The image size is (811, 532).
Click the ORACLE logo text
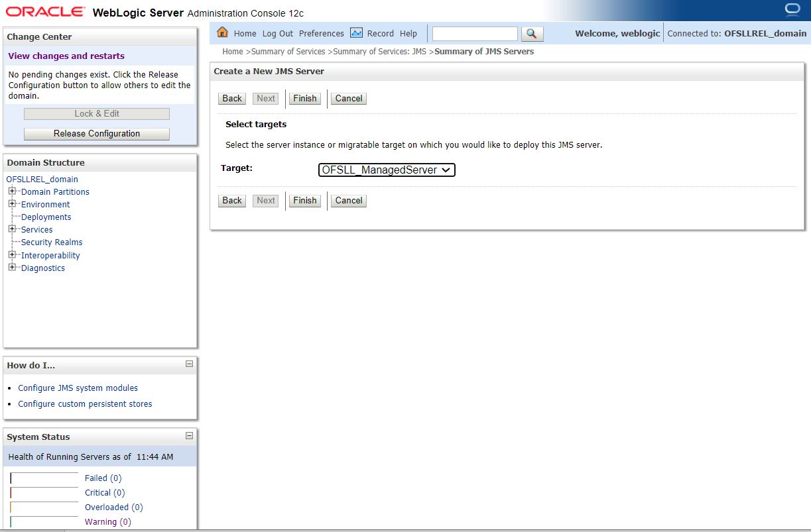pyautogui.click(x=45, y=11)
